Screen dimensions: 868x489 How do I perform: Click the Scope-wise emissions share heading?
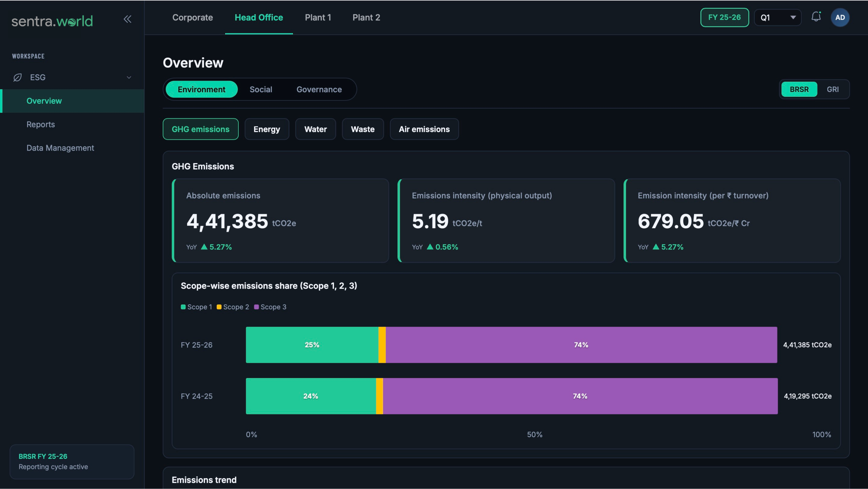pyautogui.click(x=269, y=286)
